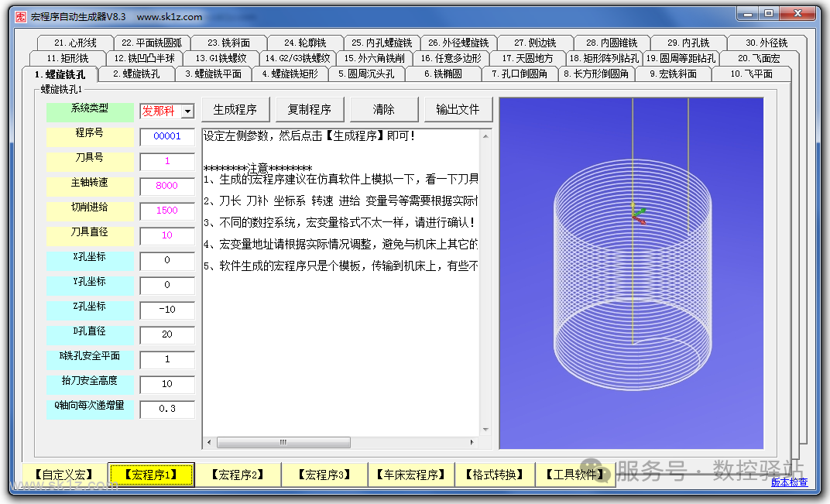The image size is (830, 504).
Task: Select tab 24. 轮廓铣
Action: coord(305,43)
